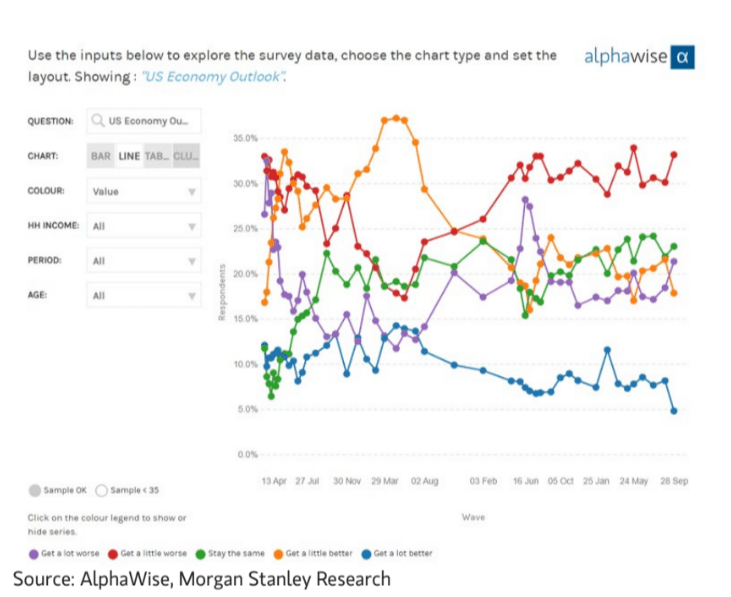
Task: Hide the 'Get a lot better' series label
Action: (x=404, y=552)
